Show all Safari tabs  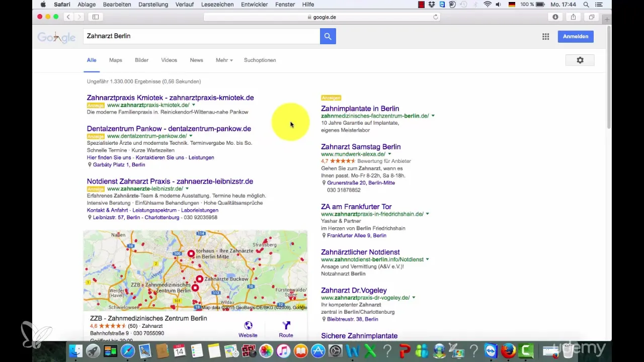[592, 17]
